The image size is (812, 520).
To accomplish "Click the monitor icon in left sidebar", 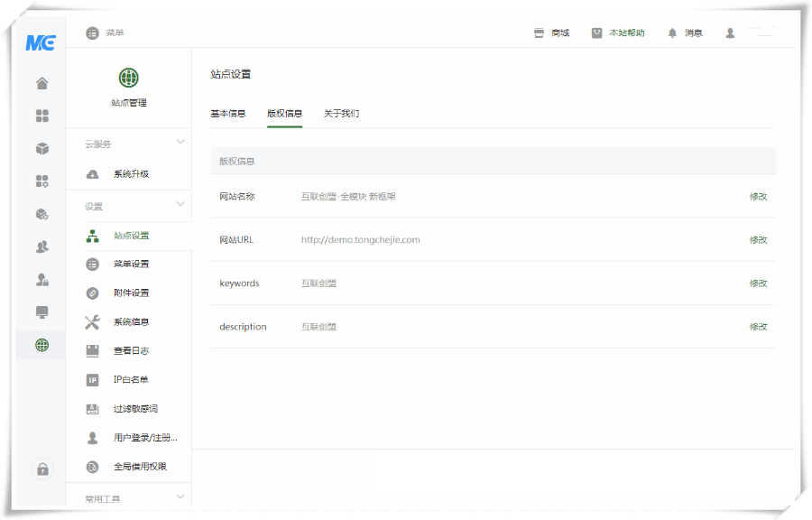I will click(42, 312).
